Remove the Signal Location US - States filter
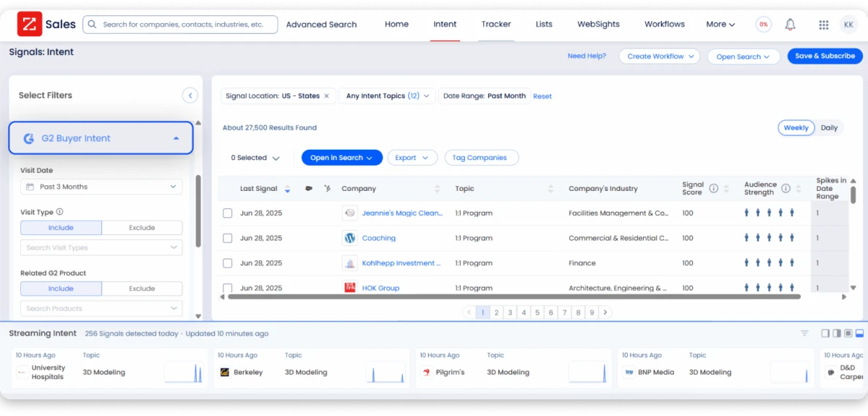 pos(326,96)
